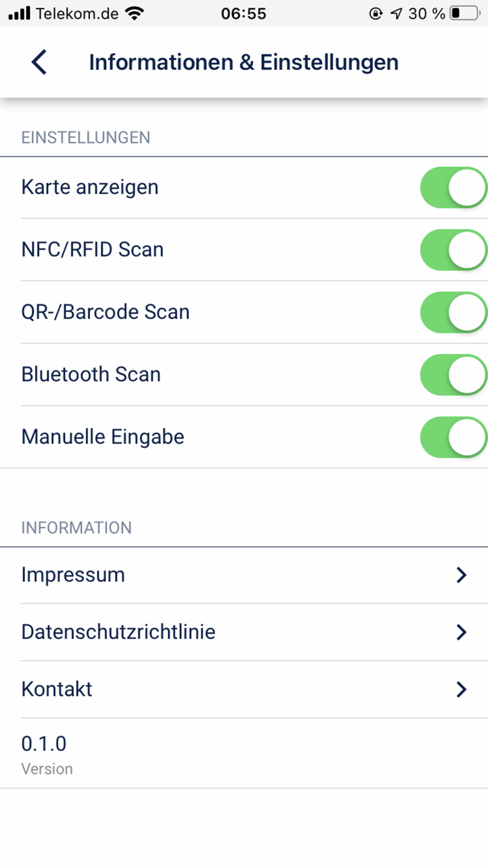Open the Impressum entry

(x=244, y=575)
